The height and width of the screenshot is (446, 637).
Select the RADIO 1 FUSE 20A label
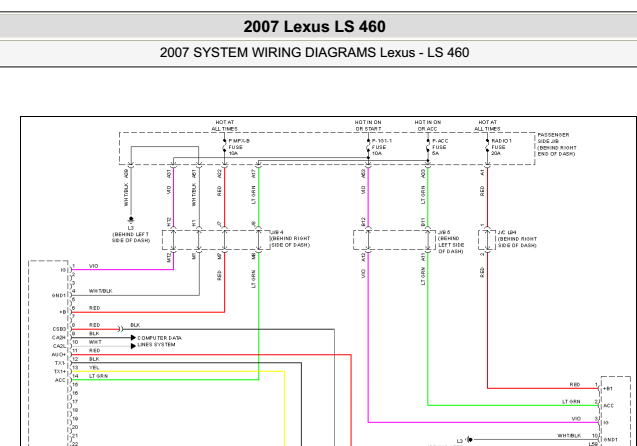point(501,147)
